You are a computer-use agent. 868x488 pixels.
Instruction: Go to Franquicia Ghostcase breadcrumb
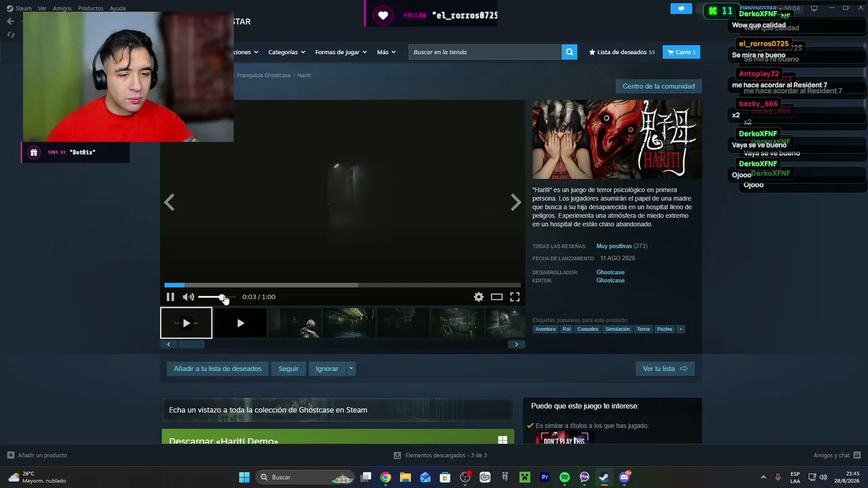pos(264,75)
